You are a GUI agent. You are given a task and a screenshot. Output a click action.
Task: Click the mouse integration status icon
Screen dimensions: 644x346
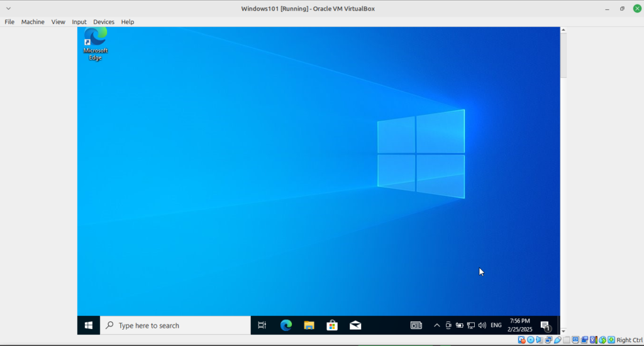click(x=602, y=340)
